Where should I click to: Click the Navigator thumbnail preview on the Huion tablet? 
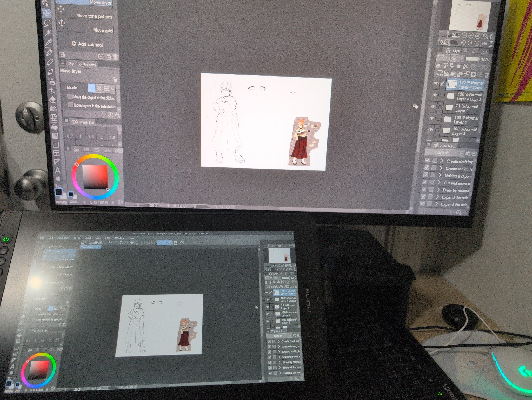coord(279,255)
